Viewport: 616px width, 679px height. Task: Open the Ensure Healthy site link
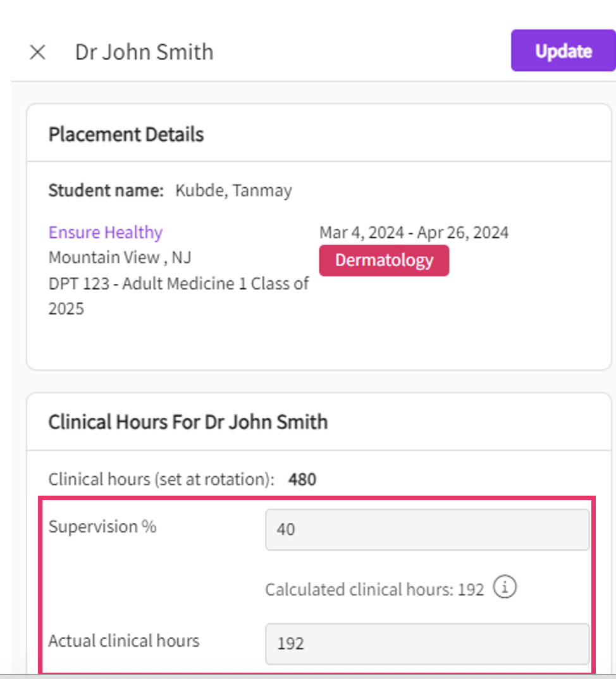pyautogui.click(x=106, y=233)
